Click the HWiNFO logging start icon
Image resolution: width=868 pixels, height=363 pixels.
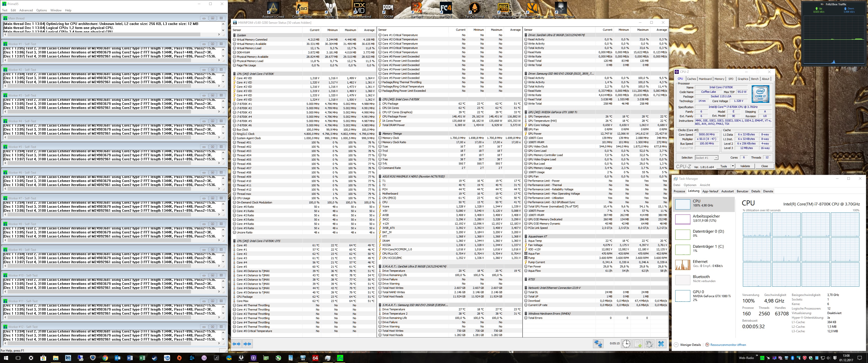click(x=638, y=344)
